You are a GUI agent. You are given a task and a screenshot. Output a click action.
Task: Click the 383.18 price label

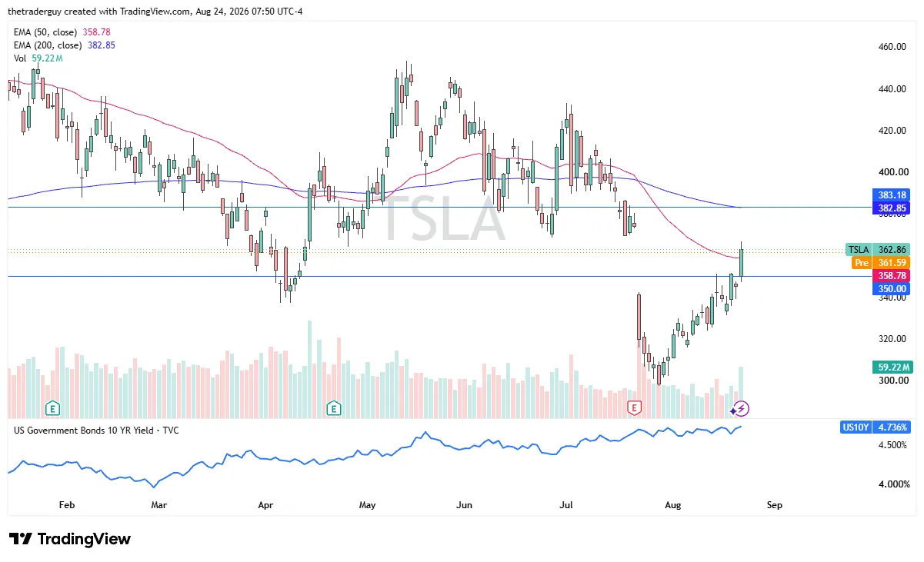pos(892,195)
